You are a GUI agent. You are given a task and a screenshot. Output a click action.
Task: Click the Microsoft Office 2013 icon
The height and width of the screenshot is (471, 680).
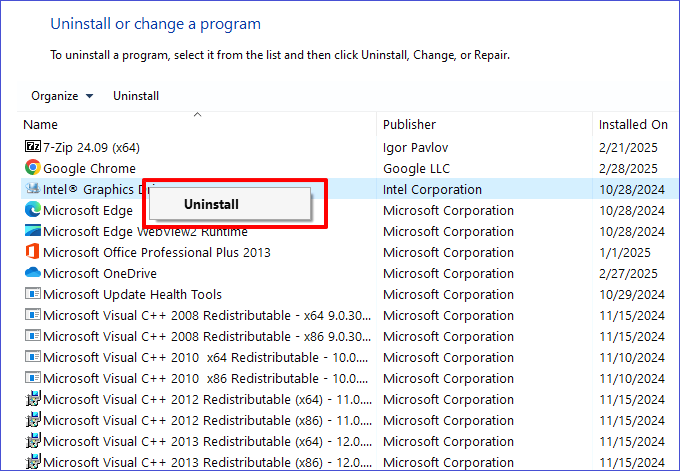tap(33, 252)
